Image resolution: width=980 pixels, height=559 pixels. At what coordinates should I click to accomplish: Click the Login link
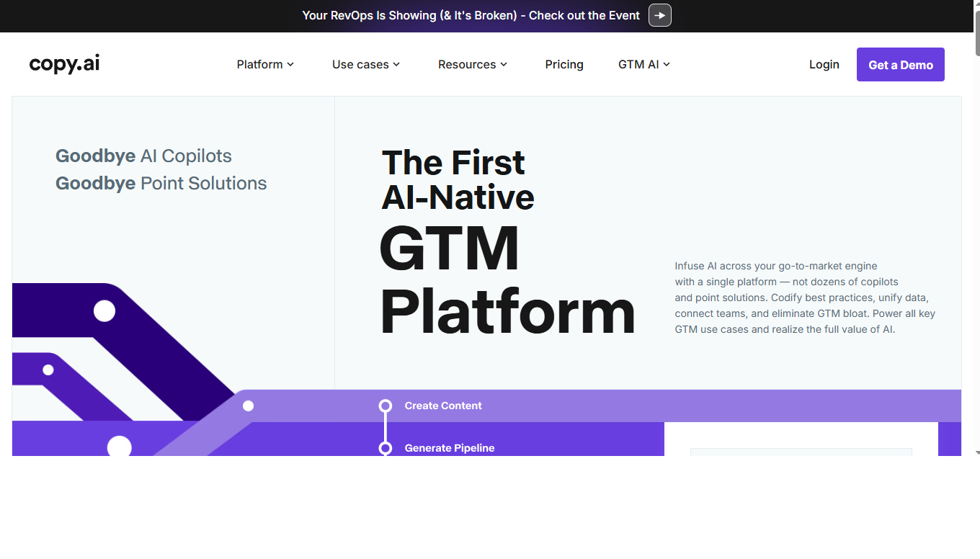[824, 64]
